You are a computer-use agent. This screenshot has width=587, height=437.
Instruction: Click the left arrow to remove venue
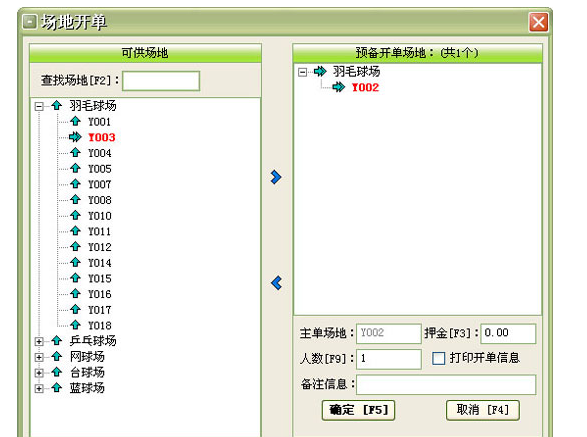pos(276,283)
